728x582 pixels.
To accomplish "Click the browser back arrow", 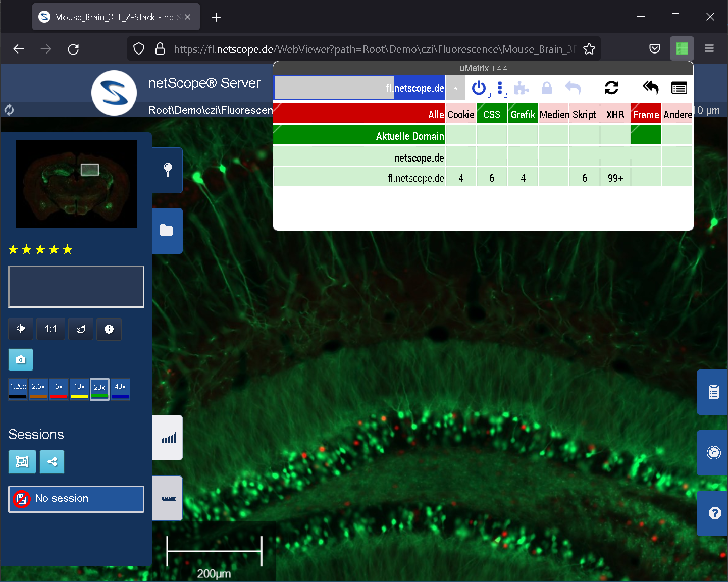I will point(19,49).
